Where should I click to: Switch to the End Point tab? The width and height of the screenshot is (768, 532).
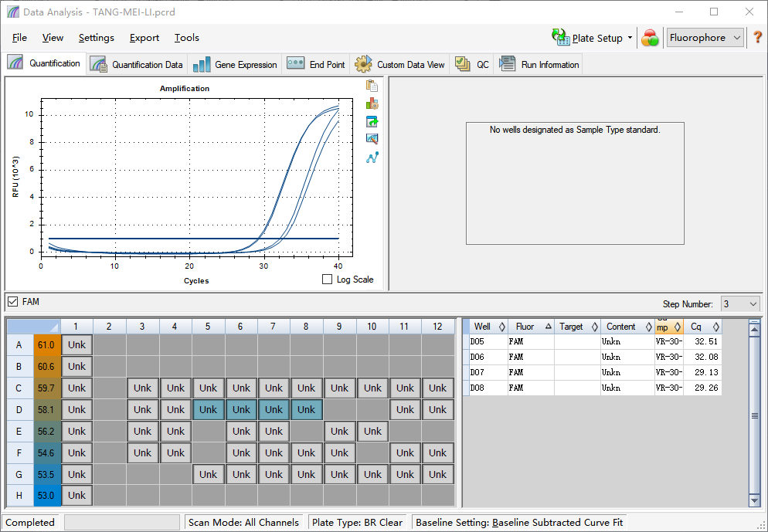pyautogui.click(x=316, y=65)
